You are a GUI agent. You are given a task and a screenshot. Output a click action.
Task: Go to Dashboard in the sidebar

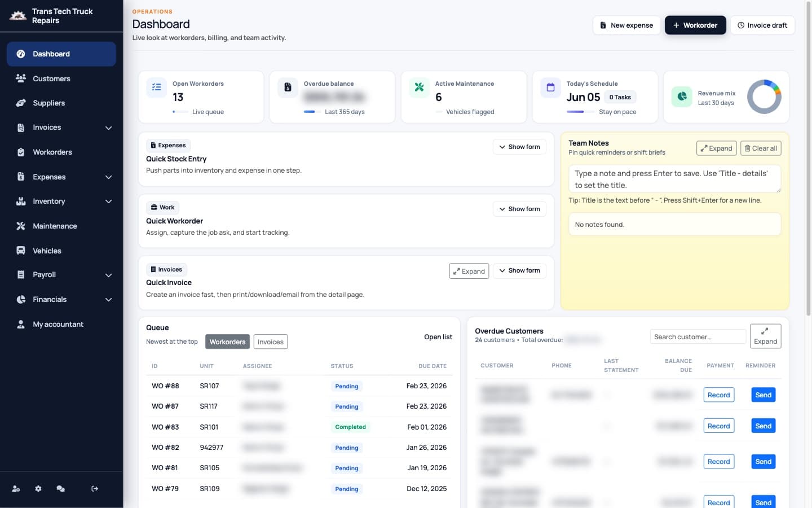coord(61,54)
